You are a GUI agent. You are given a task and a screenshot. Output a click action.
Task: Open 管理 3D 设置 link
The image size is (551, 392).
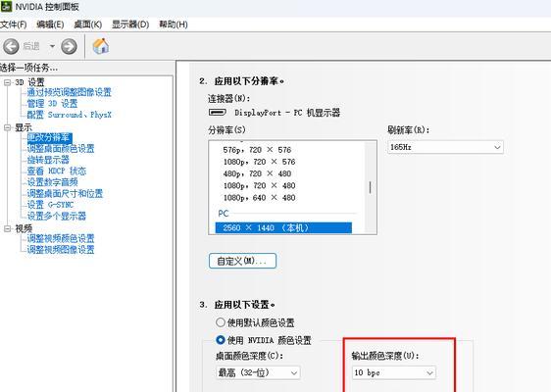[52, 104]
